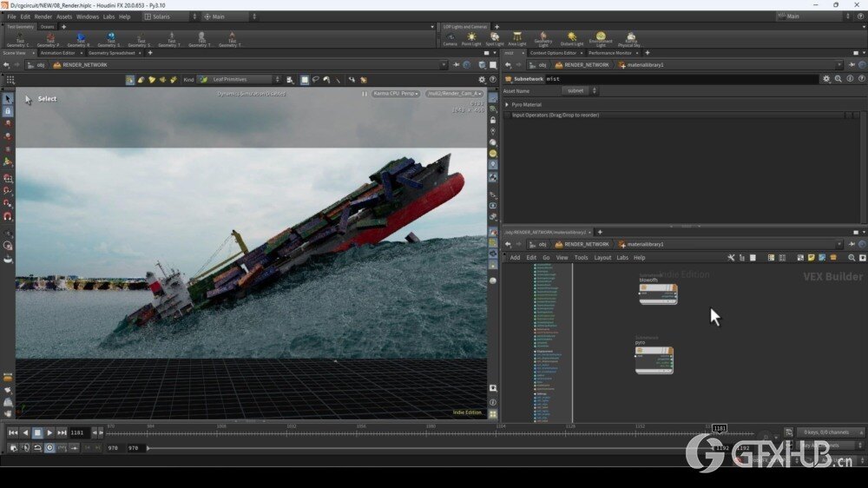The image size is (868, 488).
Task: Activate the Select arrow tool in viewport toolbar
Action: [8, 99]
